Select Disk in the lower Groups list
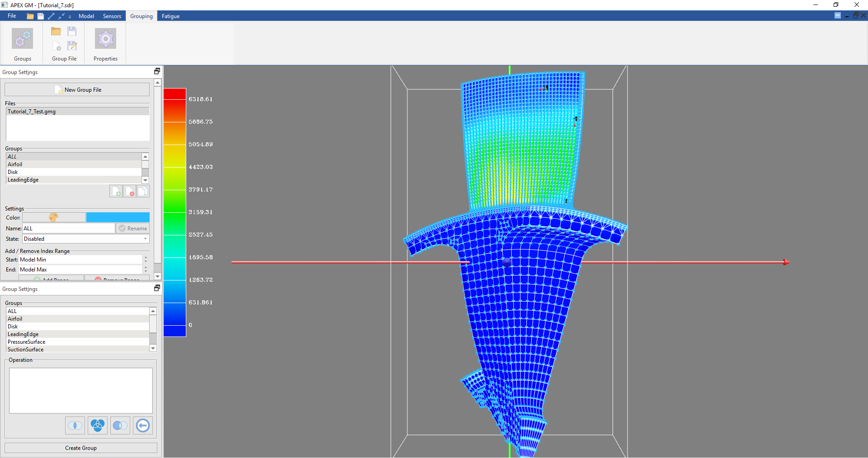The width and height of the screenshot is (868, 458). point(78,327)
